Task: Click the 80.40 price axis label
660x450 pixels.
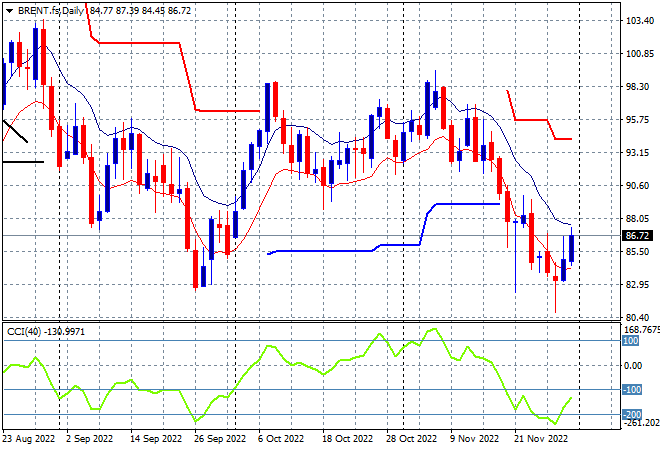Action: [x=639, y=317]
